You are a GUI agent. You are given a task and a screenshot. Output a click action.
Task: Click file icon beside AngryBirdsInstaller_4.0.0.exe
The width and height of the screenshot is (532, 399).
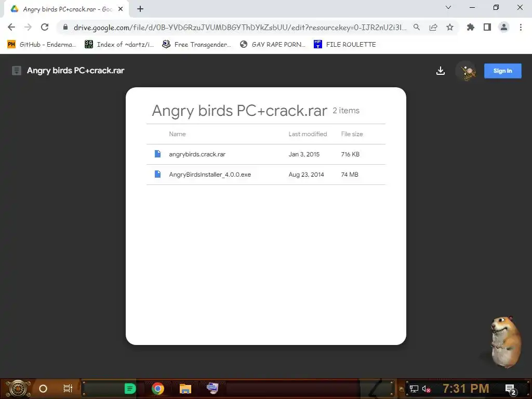[x=157, y=174]
